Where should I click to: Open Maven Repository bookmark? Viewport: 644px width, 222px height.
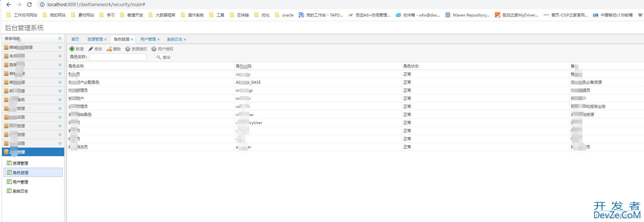pos(468,15)
